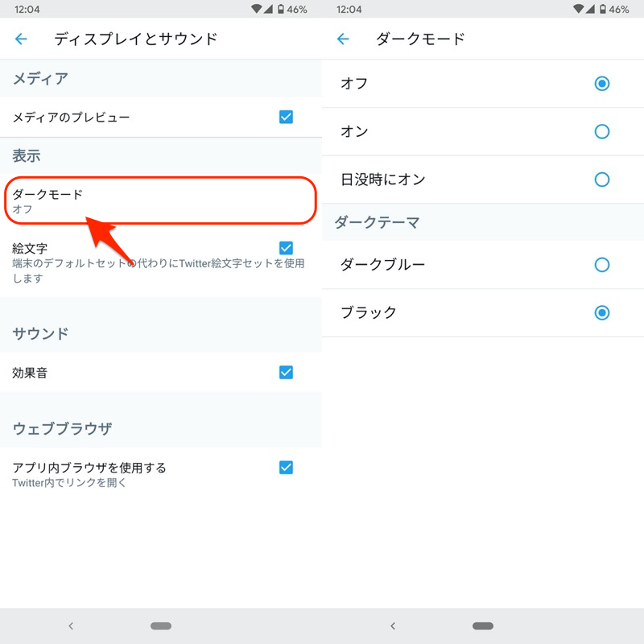644x644 pixels.
Task: Tap back arrow beside ダークモード header title
Action: point(343,39)
